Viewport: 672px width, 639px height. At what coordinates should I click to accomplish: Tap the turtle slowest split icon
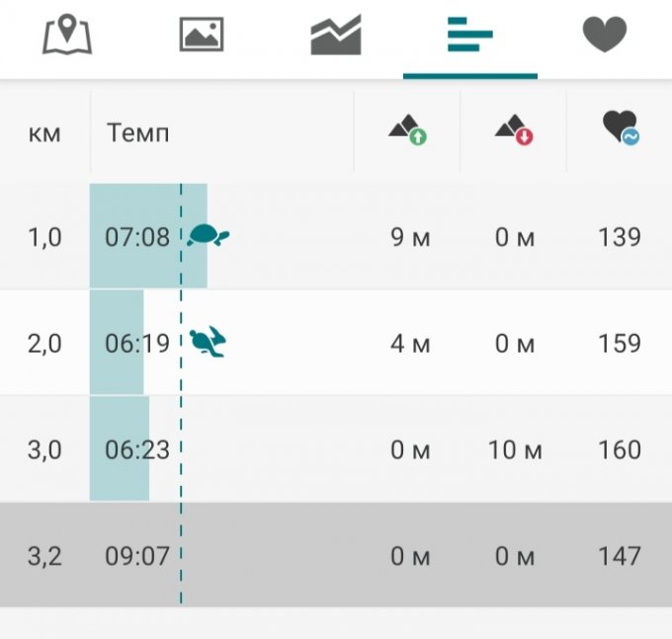[208, 236]
